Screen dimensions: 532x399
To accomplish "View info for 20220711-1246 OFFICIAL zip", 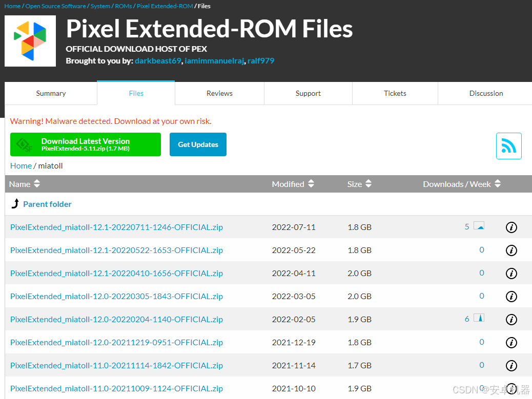I will click(511, 227).
